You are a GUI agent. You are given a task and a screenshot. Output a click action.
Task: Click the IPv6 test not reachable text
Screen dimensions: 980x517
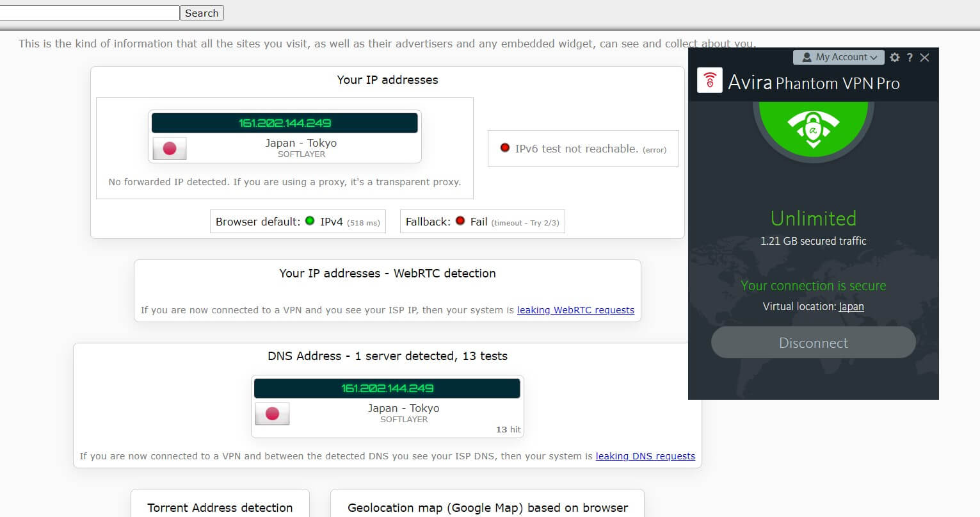click(577, 149)
